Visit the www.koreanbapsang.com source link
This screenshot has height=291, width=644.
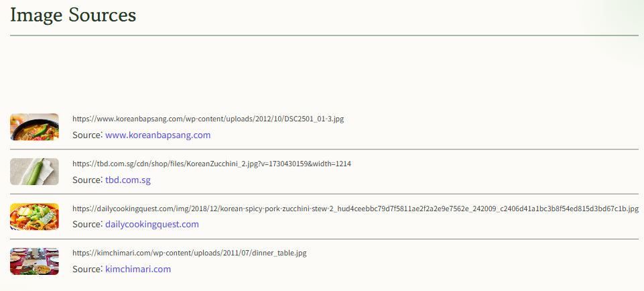click(157, 135)
